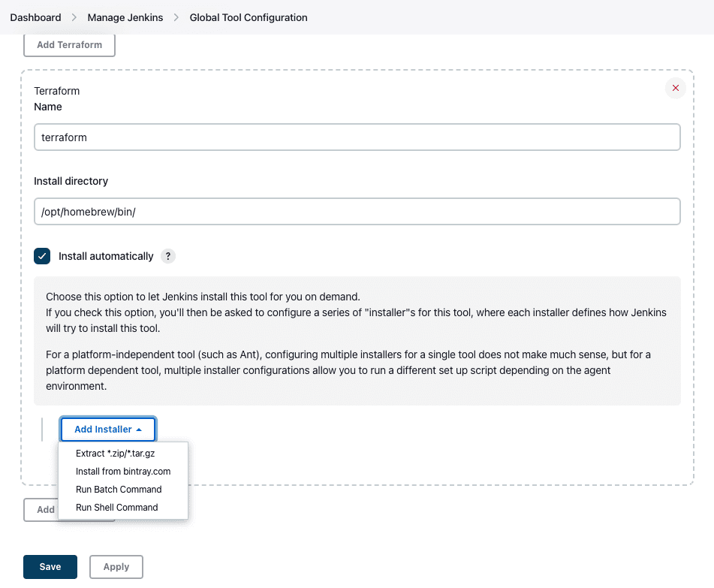Image resolution: width=714 pixels, height=588 pixels.
Task: Click the /opt/homebrew/bin/ Install directory field
Action: point(357,211)
